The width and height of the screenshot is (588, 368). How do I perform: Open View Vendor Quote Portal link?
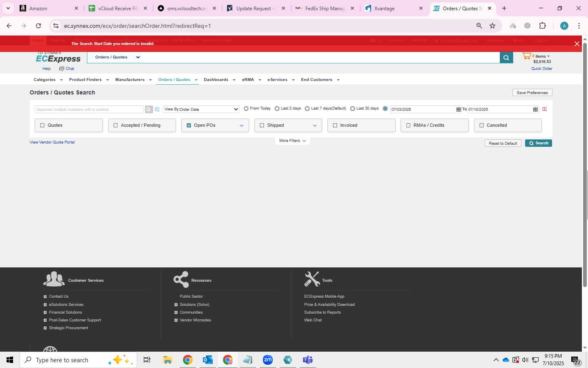pyautogui.click(x=52, y=142)
